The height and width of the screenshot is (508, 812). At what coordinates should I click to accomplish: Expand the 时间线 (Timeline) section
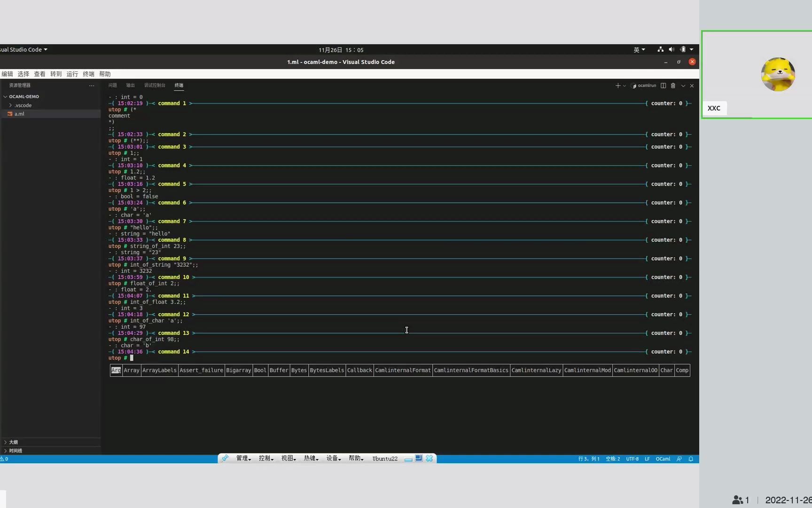point(50,451)
